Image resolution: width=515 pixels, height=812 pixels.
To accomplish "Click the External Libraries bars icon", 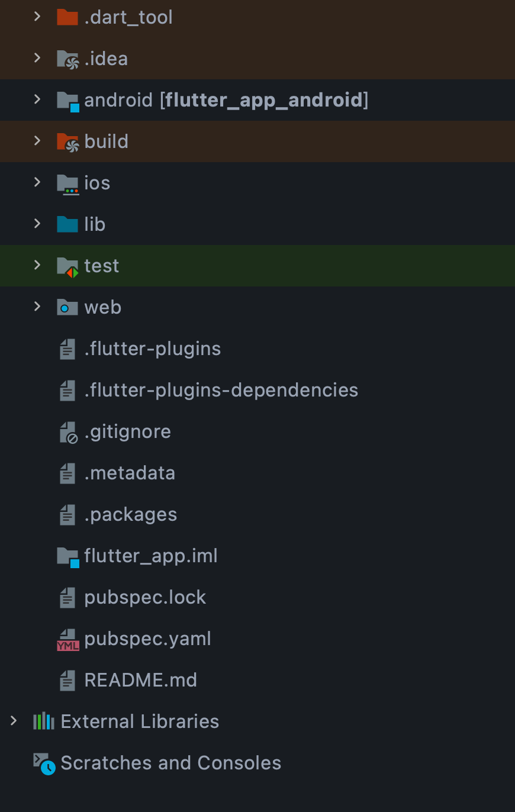I will 44,721.
